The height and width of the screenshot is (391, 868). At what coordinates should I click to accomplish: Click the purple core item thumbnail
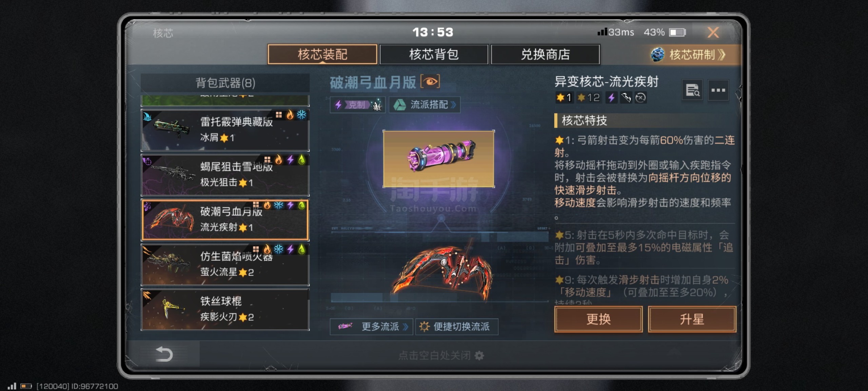pyautogui.click(x=438, y=159)
